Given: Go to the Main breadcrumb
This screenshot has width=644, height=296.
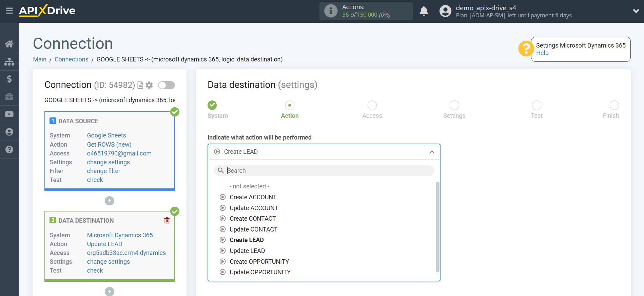Looking at the screenshot, I should [x=40, y=59].
